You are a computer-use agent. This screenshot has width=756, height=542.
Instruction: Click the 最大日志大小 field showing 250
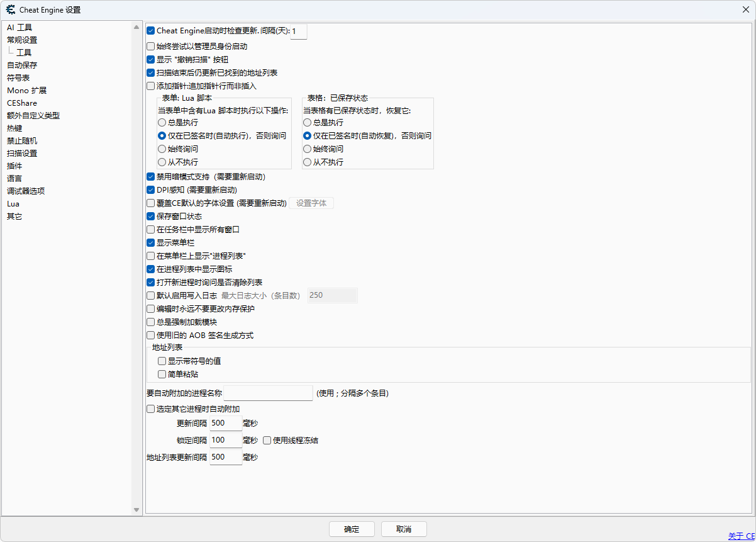point(333,296)
